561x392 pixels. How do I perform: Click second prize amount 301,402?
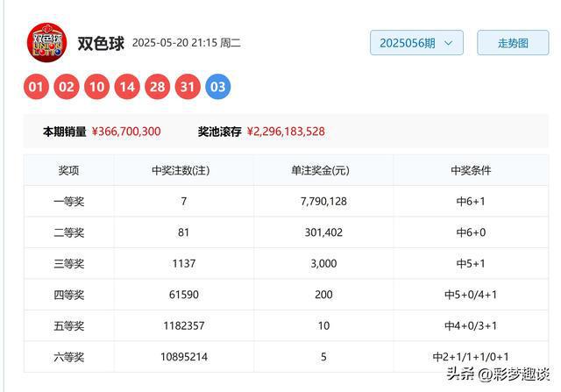[x=323, y=232]
